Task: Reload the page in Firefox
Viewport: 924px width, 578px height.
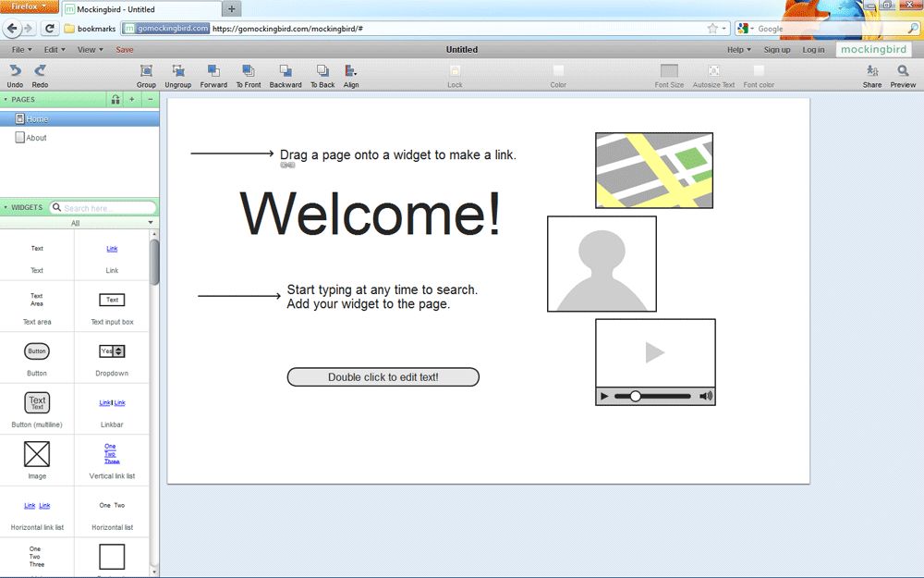Action: [50, 29]
